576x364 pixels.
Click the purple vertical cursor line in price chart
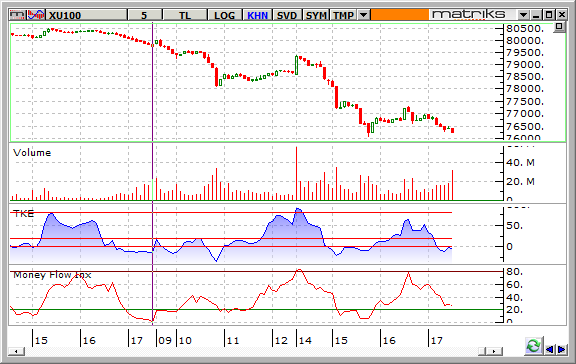(x=152, y=83)
